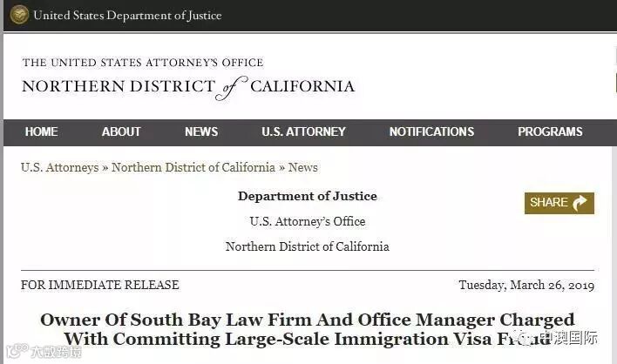
Task: Click The United States Attorney's Office heading
Action: 143,63
